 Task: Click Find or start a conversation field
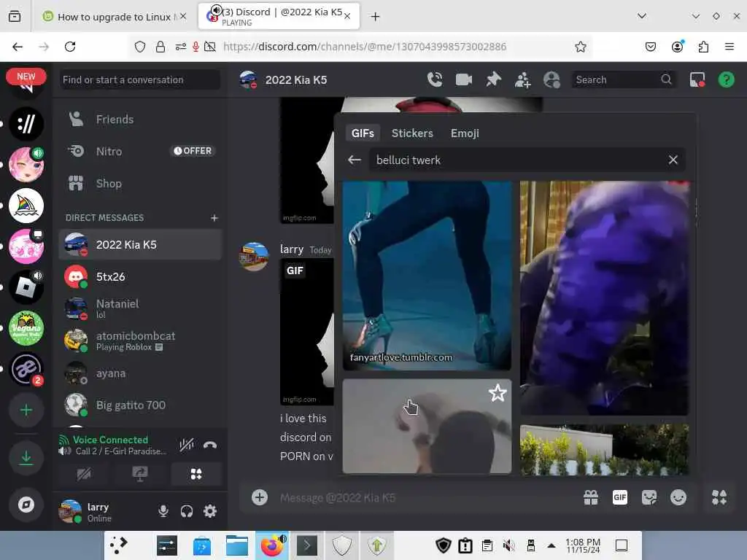pyautogui.click(x=140, y=79)
